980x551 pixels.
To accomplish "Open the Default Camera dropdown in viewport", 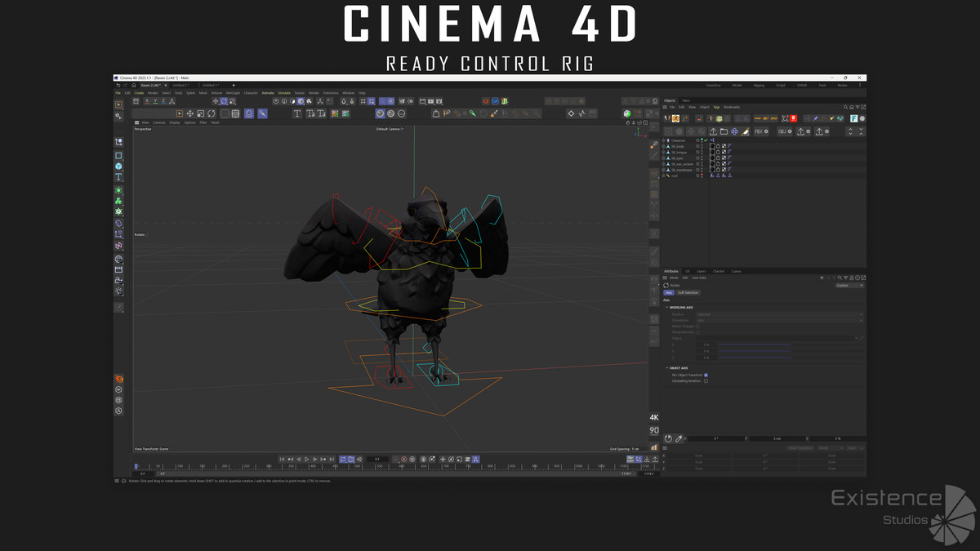I will [x=390, y=129].
